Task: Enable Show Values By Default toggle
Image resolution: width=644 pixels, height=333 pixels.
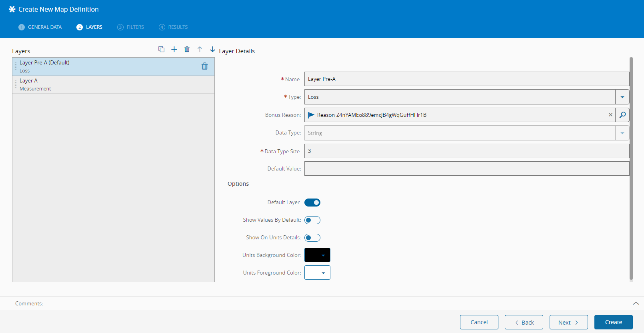Action: (x=312, y=220)
